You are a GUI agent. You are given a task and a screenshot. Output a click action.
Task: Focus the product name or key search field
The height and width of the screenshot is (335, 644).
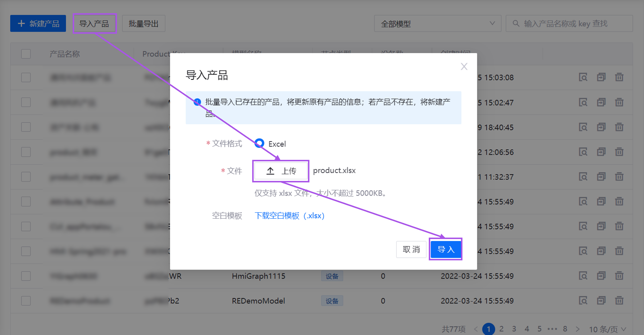569,24
